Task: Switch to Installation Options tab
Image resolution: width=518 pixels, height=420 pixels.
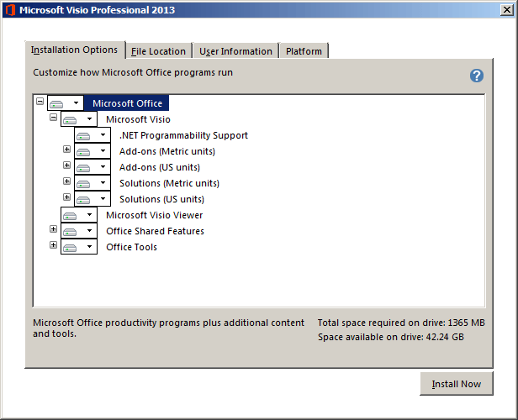Action: [x=75, y=50]
